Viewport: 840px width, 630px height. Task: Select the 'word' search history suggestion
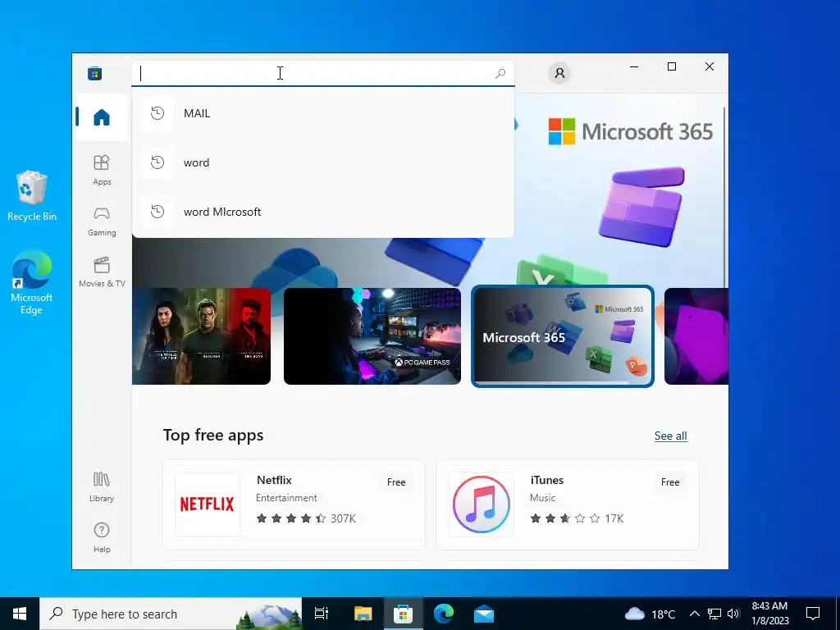click(x=323, y=162)
